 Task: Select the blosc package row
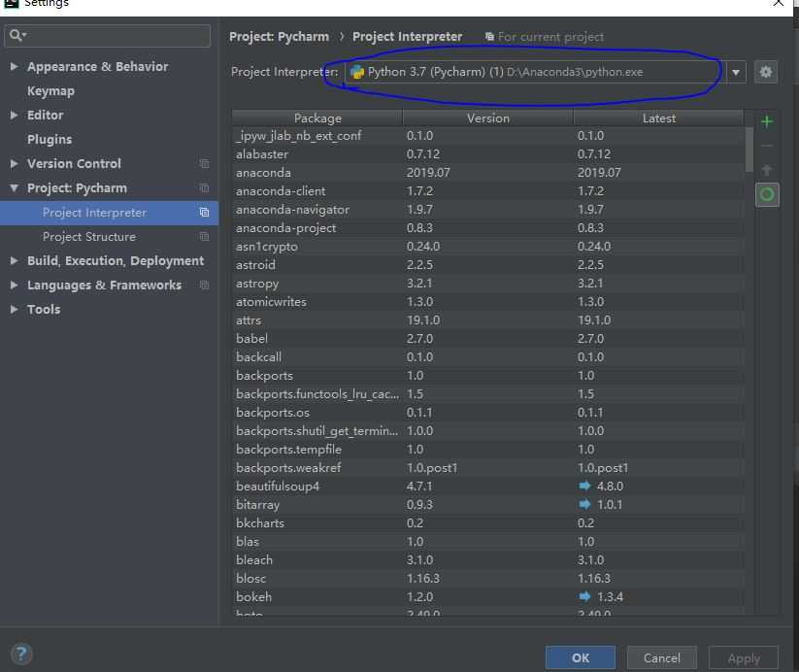(488, 578)
